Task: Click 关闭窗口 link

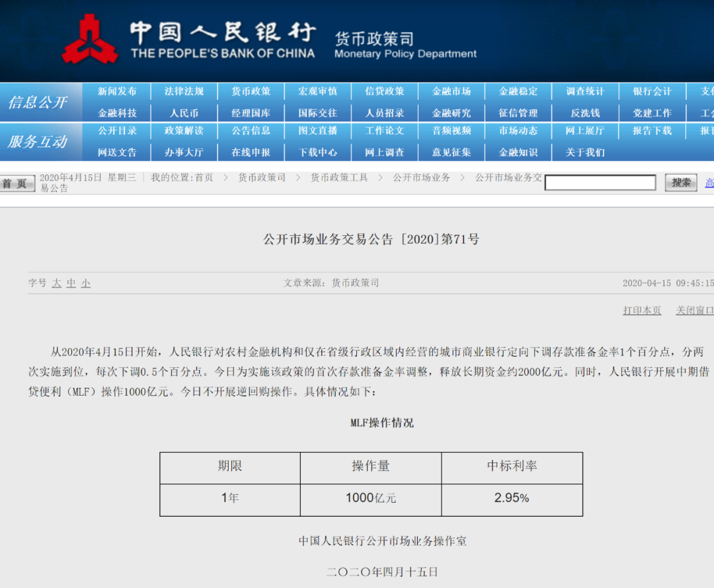Action: click(695, 311)
